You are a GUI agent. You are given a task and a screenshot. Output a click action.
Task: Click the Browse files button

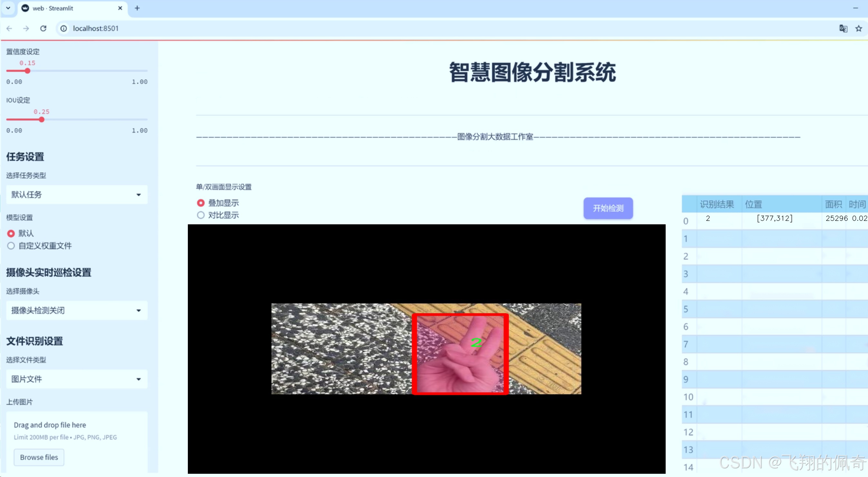click(38, 457)
